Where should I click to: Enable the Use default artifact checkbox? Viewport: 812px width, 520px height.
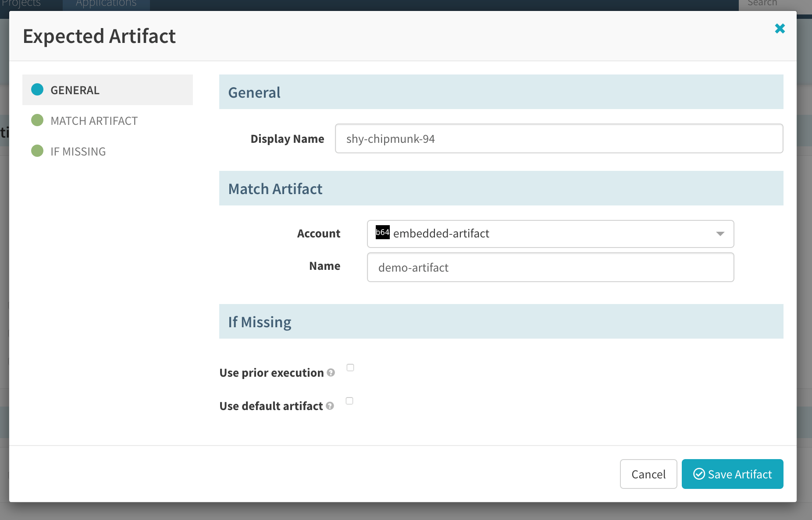tap(349, 401)
